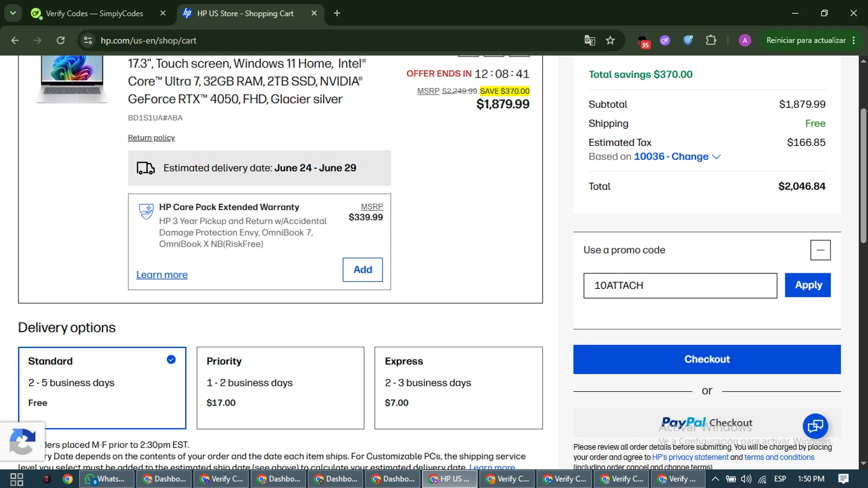Open Chrome's three-dot menu

coord(854,41)
